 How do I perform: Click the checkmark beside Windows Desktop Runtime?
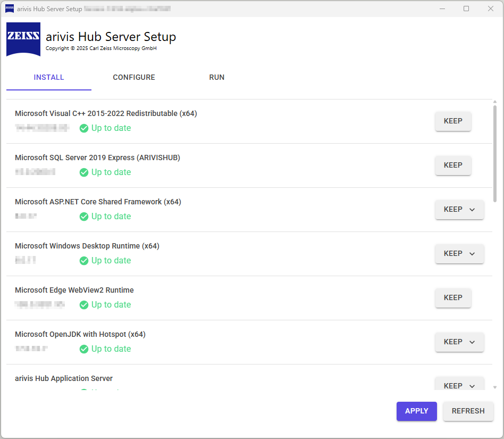(x=84, y=260)
